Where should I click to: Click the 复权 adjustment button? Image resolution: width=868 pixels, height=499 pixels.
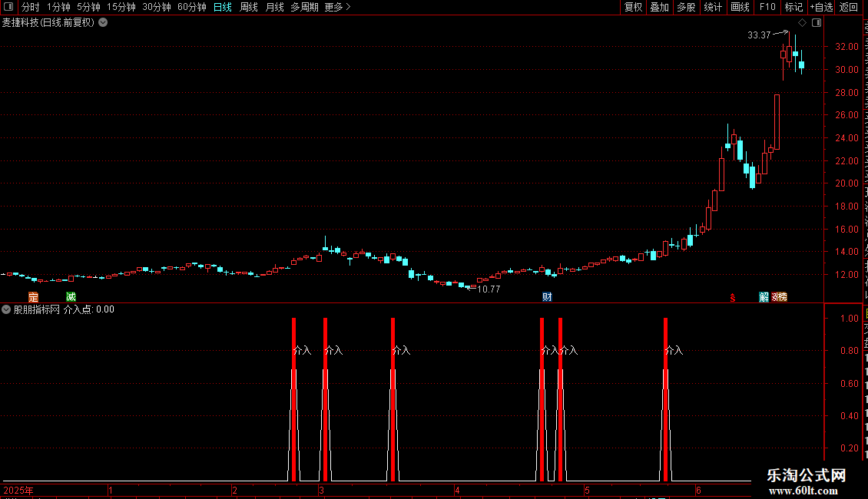(633, 7)
